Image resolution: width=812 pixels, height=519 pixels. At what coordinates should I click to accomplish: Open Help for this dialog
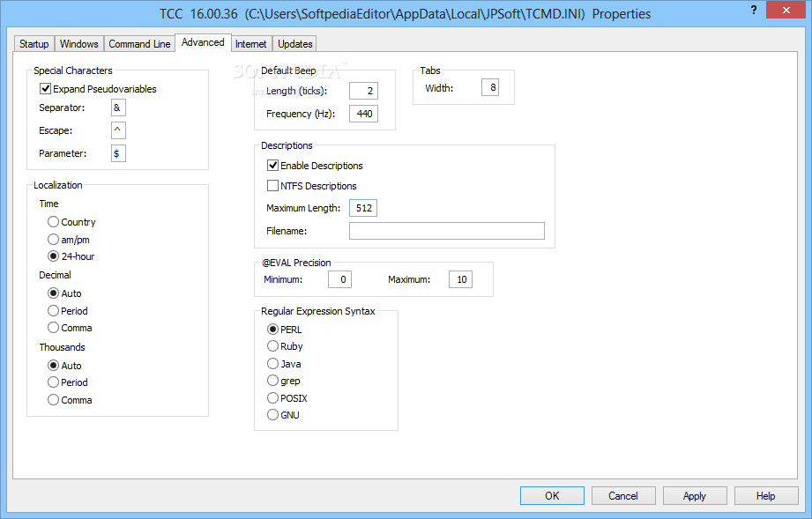coord(766,496)
